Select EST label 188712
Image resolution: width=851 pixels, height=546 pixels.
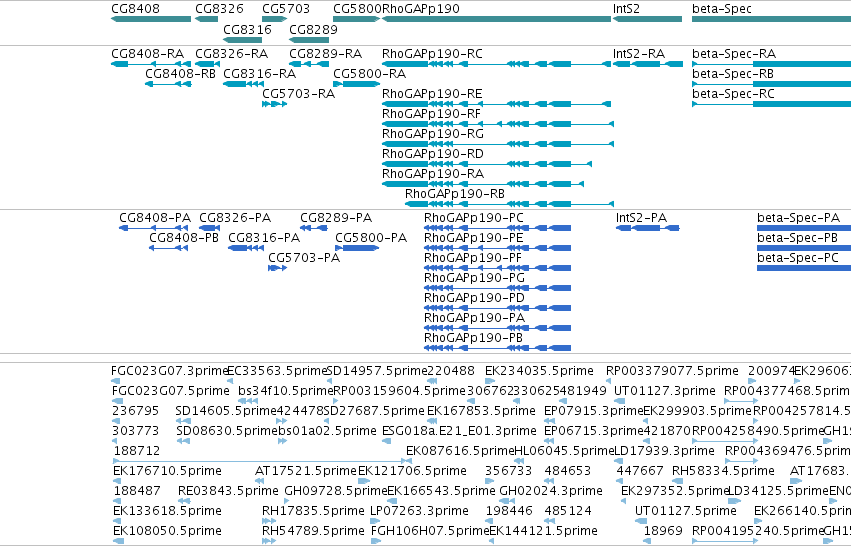(137, 452)
